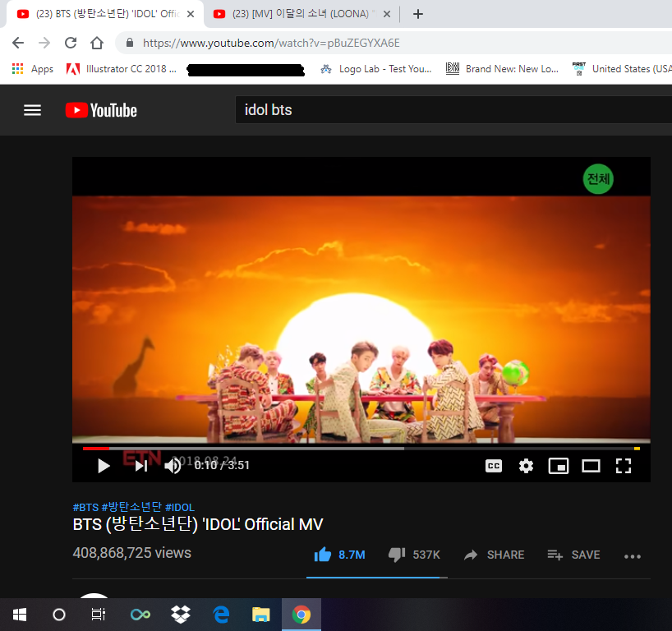
Task: Click the video title text
Action: [x=198, y=524]
